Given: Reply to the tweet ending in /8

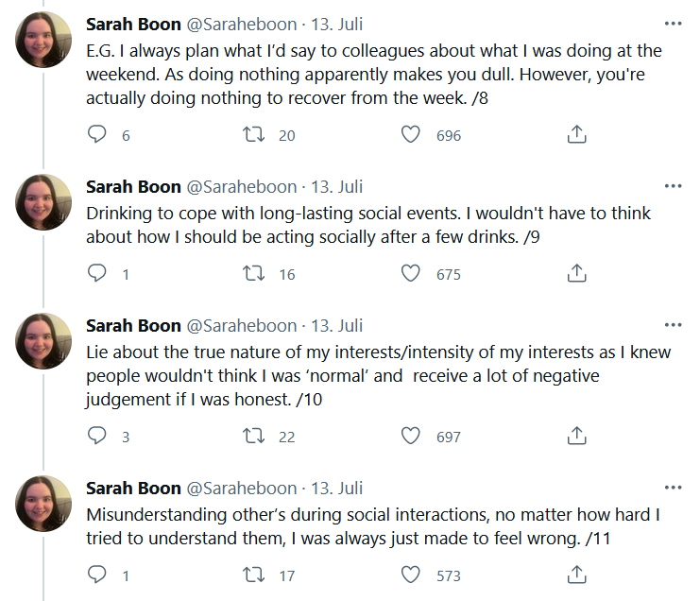Looking at the screenshot, I should click(x=97, y=135).
